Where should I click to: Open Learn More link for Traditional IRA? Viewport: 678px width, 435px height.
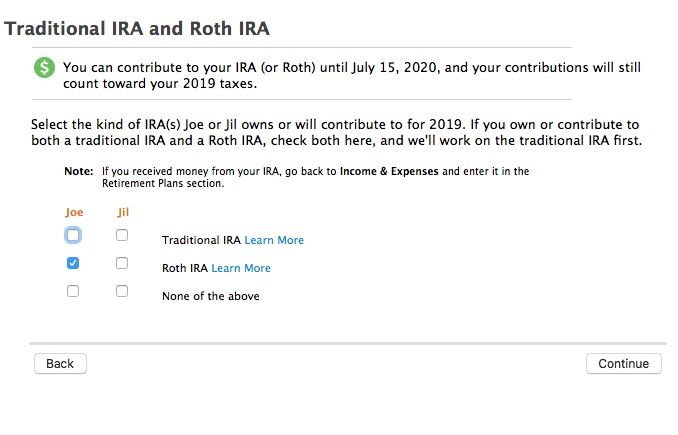tap(274, 240)
